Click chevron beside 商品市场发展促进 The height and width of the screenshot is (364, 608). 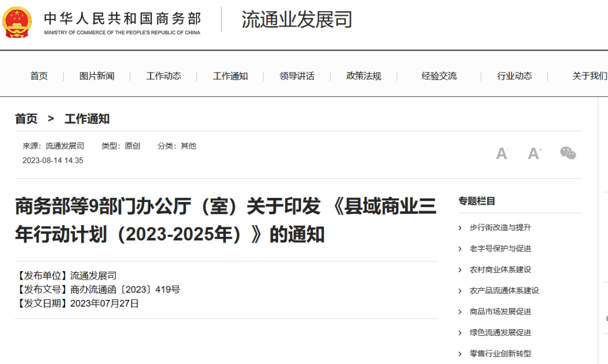click(x=460, y=312)
